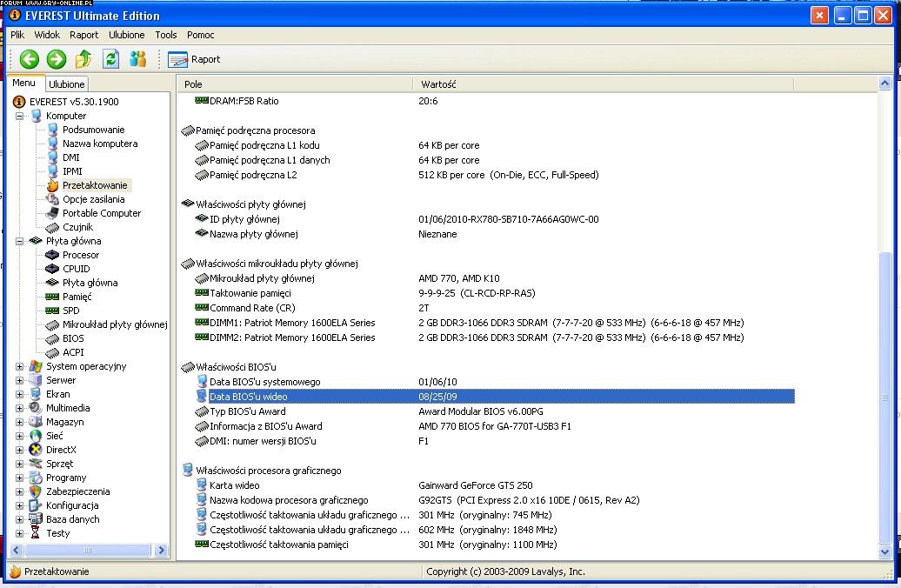Open the BIOS tree item
901x588 pixels.
(x=73, y=338)
